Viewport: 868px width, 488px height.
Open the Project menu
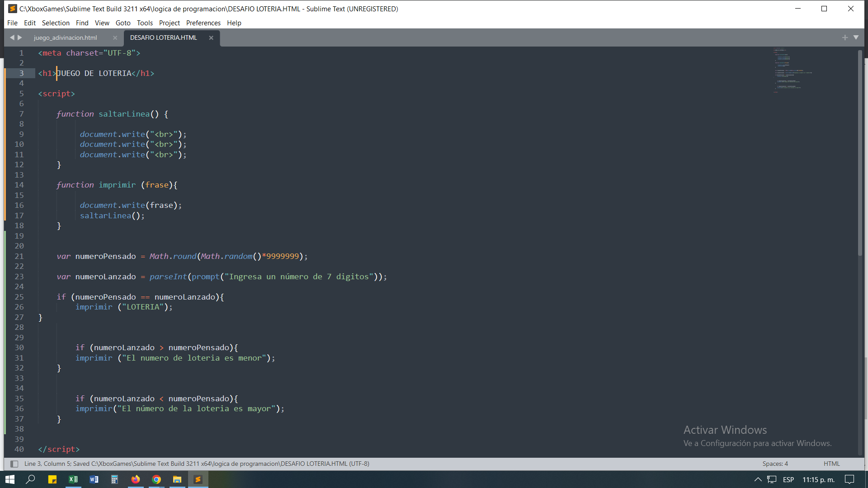click(x=170, y=23)
